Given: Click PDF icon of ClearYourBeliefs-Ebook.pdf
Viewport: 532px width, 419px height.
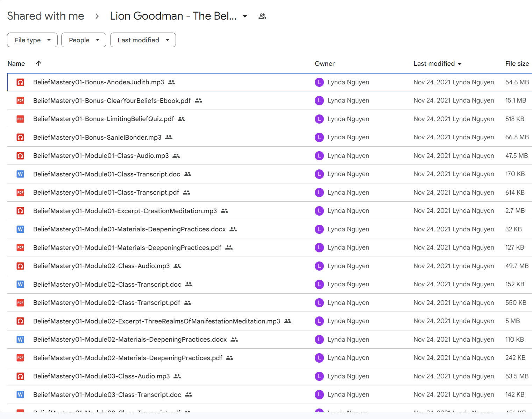Looking at the screenshot, I should (20, 100).
